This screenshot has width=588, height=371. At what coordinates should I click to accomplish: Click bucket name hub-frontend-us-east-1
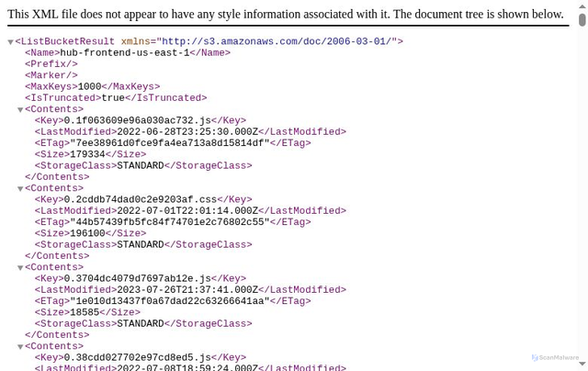pos(125,53)
